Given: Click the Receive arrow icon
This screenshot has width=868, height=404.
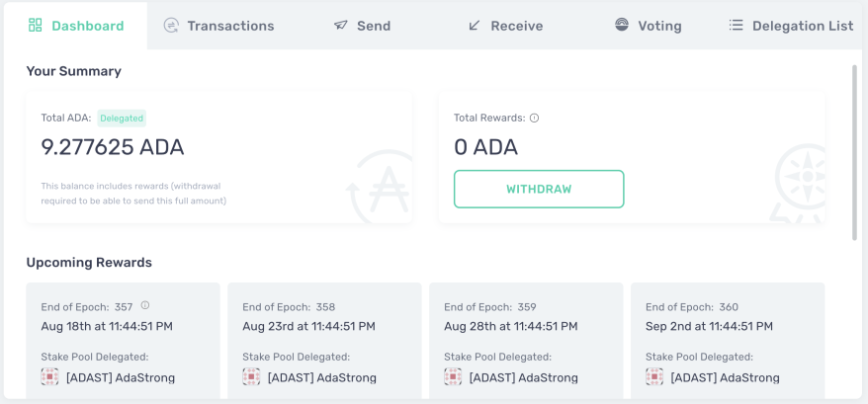Looking at the screenshot, I should click(x=474, y=26).
